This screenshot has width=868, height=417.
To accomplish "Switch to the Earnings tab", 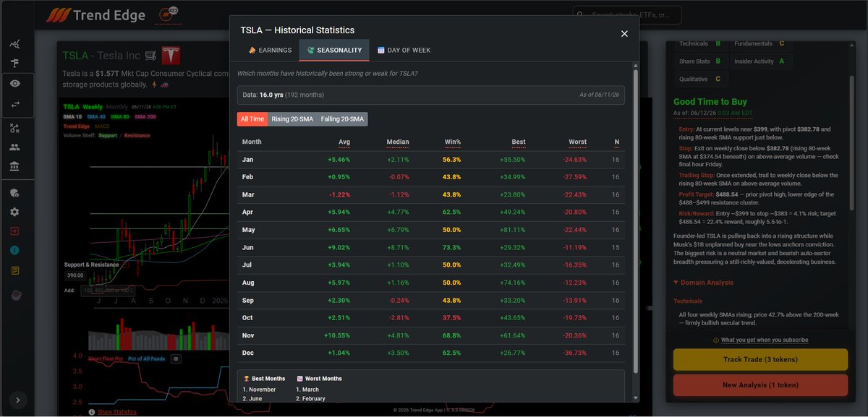I will click(x=270, y=50).
